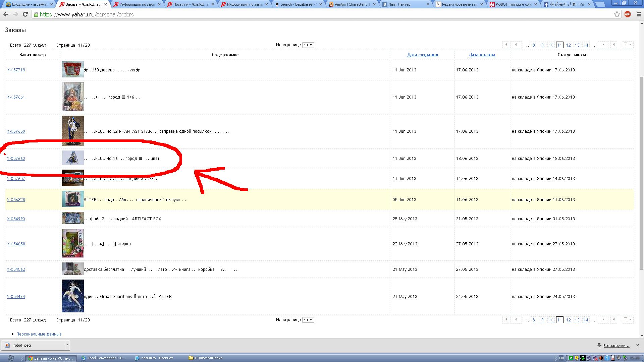The height and width of the screenshot is (362, 644).
Task: Open the Персональные данные link
Action: click(x=39, y=334)
